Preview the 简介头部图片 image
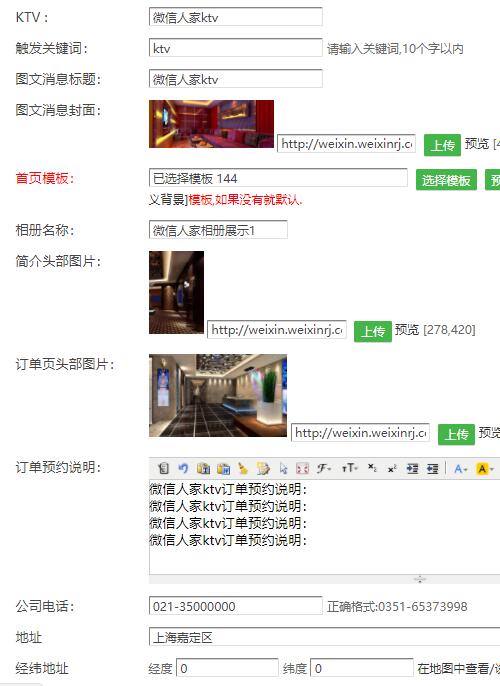The image size is (500, 686). coord(407,329)
